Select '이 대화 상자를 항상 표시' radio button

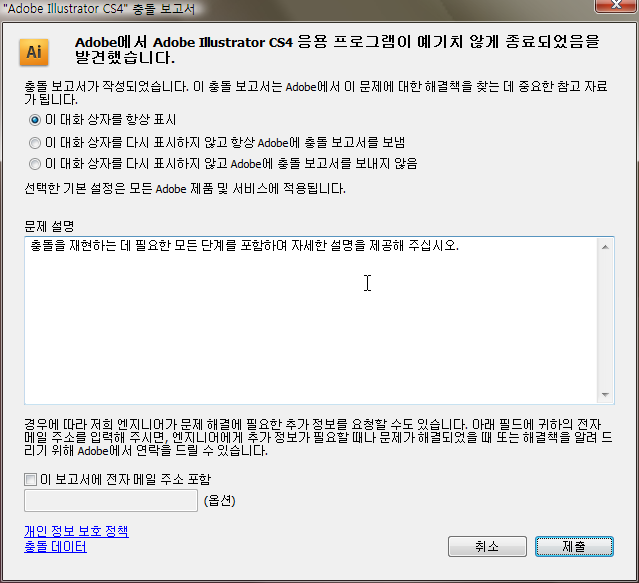tap(35, 120)
